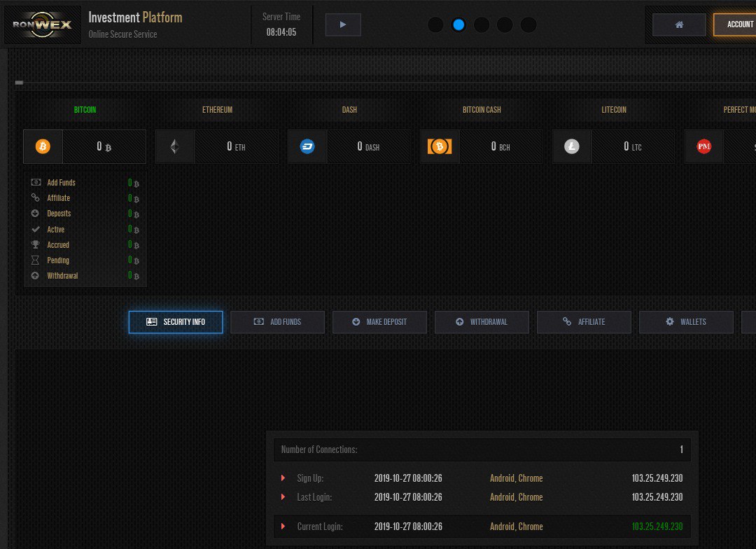756x549 pixels.
Task: Open the SECURITY INFO button
Action: coord(176,322)
